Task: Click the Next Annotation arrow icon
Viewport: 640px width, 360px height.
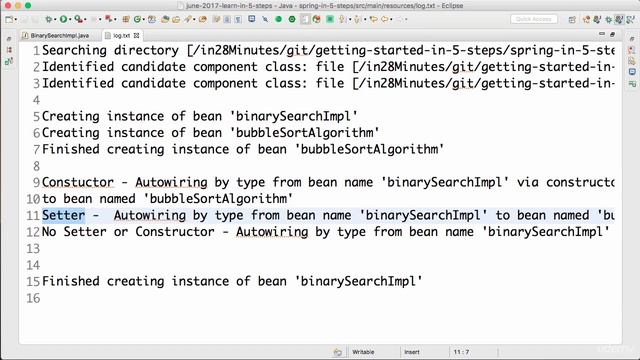Action: 342,19
